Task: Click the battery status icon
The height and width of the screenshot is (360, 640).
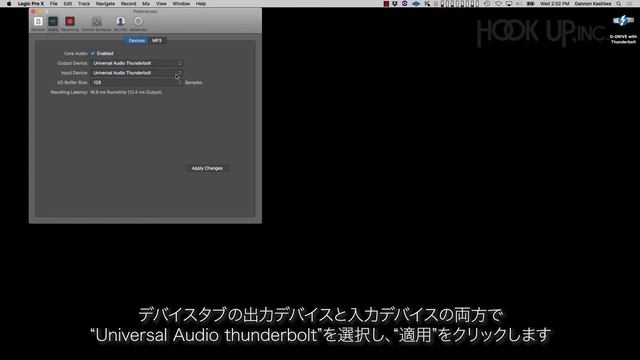Action: [530, 4]
